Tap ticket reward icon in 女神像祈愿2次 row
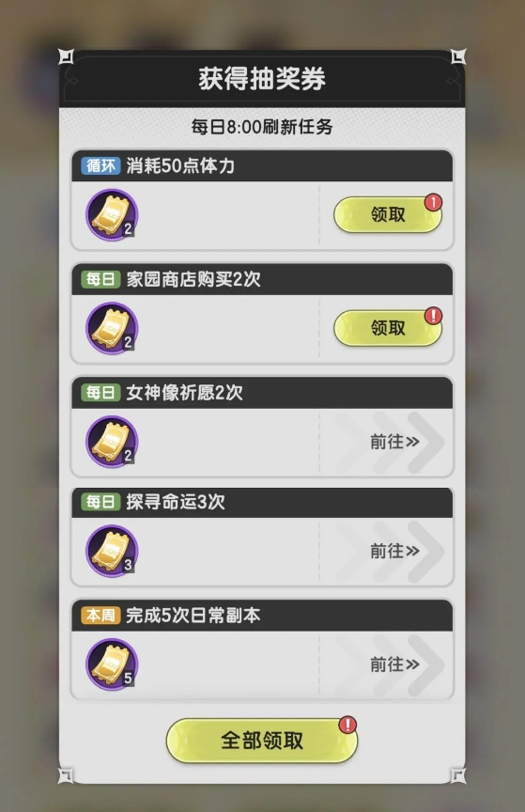The height and width of the screenshot is (812, 525). point(112,442)
